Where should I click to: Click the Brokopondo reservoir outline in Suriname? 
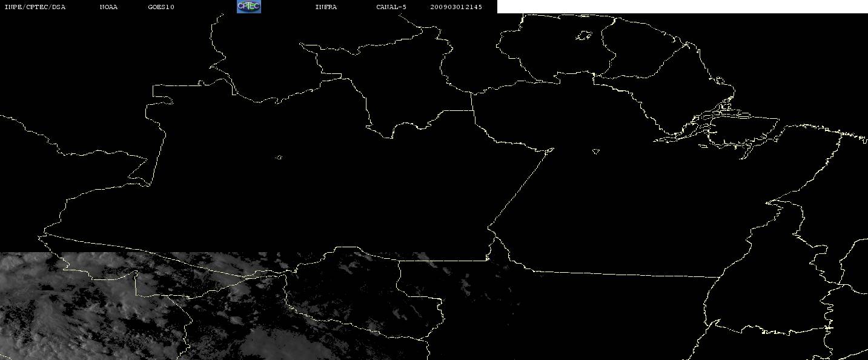pyautogui.click(x=583, y=36)
